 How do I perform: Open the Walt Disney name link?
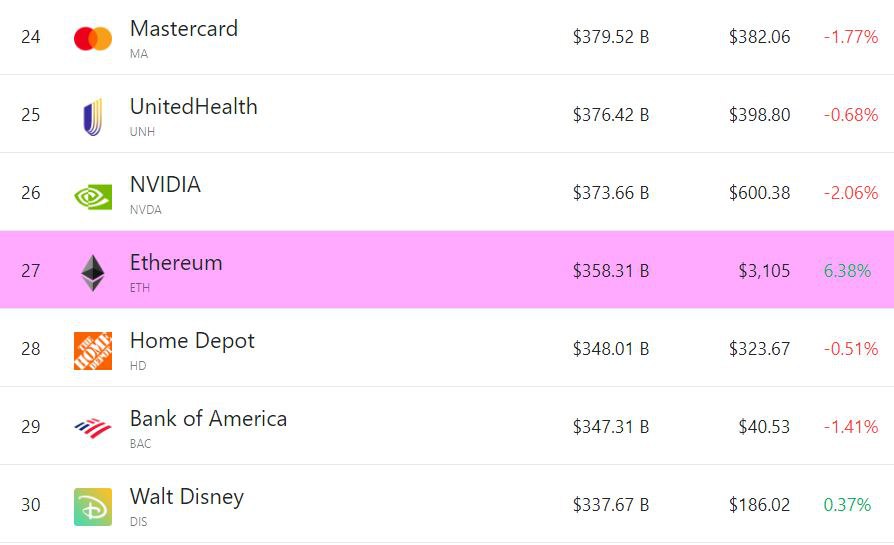[x=187, y=497]
